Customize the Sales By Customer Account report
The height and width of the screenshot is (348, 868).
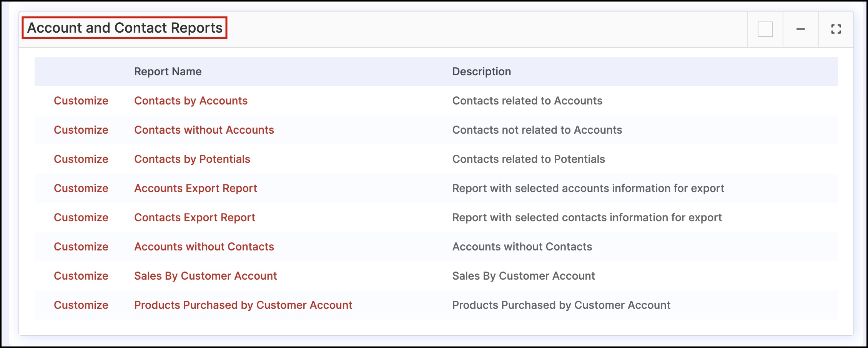click(81, 276)
